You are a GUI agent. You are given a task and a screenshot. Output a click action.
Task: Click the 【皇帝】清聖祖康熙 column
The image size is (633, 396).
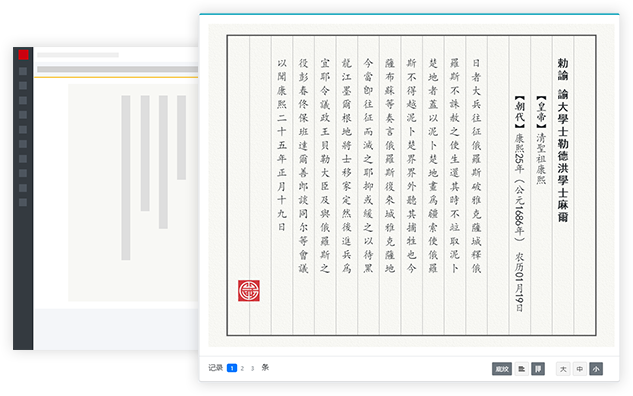(x=541, y=140)
